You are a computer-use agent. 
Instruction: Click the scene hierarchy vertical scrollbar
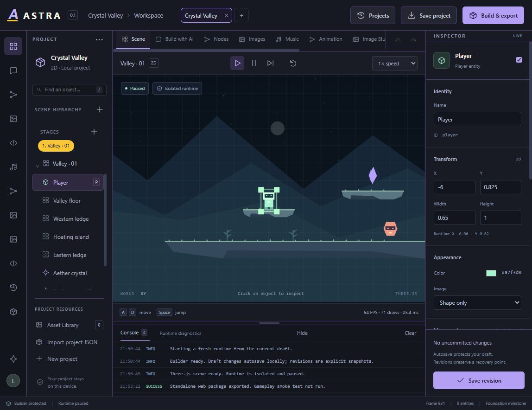[x=105, y=220]
